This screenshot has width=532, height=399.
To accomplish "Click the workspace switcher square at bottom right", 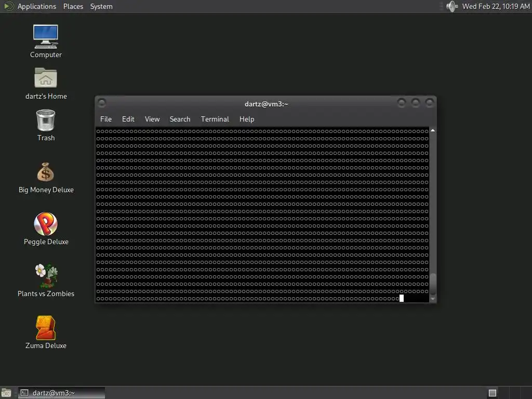I will point(493,393).
